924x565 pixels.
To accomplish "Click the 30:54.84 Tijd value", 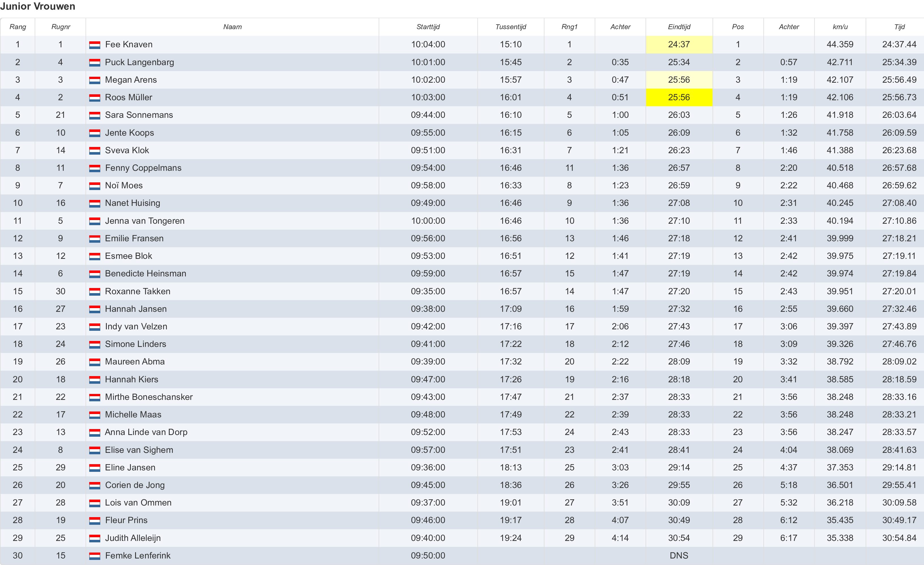I will click(x=899, y=538).
